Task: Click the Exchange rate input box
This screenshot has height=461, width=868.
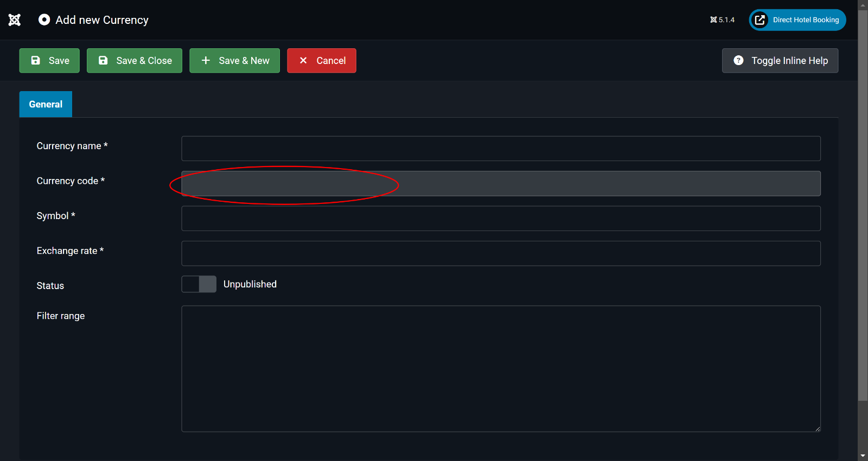Action: (x=500, y=254)
